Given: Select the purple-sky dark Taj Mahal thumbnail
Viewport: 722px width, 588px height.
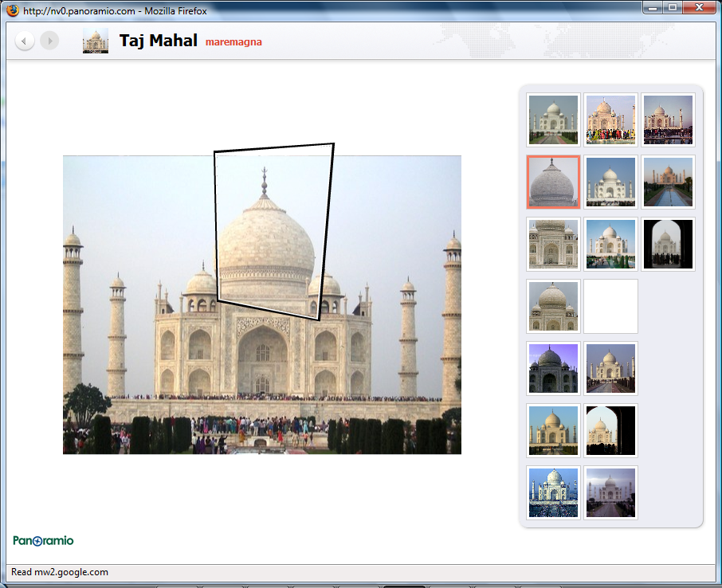Looking at the screenshot, I should pyautogui.click(x=553, y=368).
